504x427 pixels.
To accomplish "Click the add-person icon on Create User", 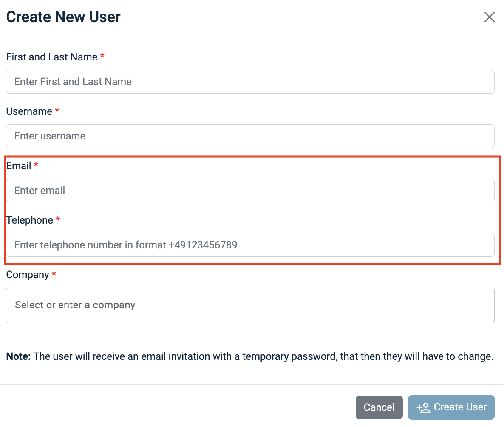I will tap(423, 407).
